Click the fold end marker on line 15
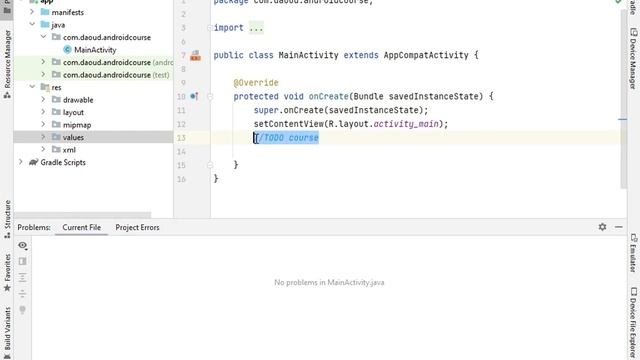The height and width of the screenshot is (360, 640). (x=210, y=165)
